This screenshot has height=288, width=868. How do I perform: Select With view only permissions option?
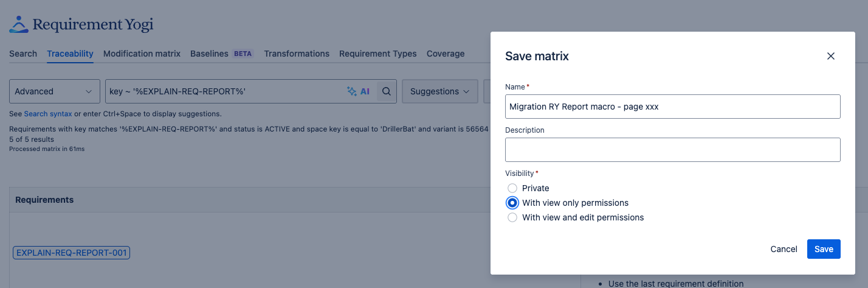click(512, 203)
